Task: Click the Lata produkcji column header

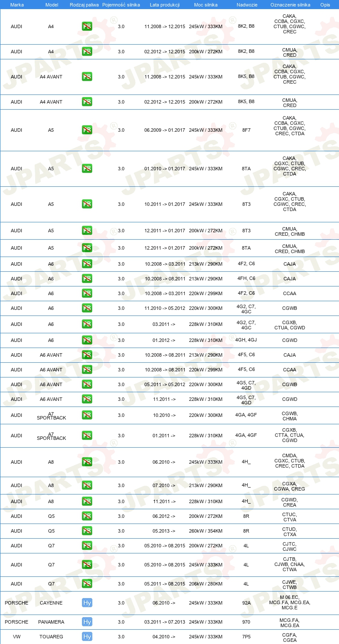Action: 165,4
